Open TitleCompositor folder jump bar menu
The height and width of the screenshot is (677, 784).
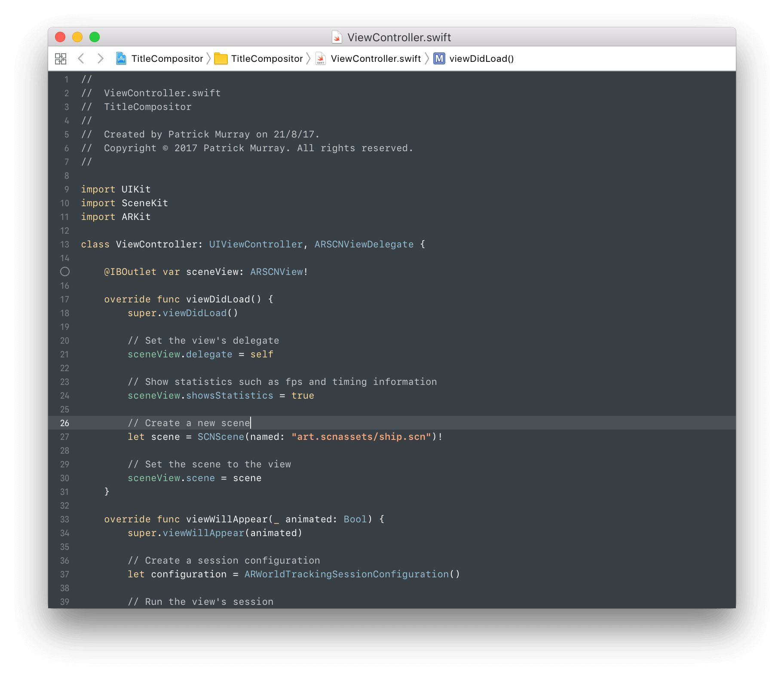coord(267,59)
